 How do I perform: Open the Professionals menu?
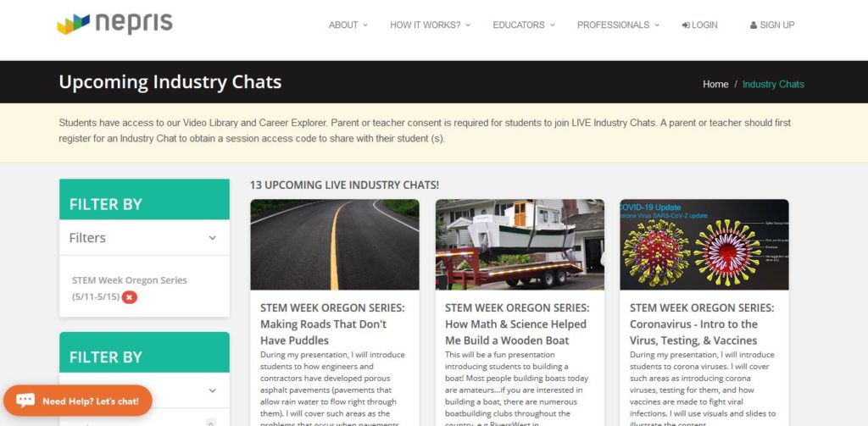[x=618, y=25]
